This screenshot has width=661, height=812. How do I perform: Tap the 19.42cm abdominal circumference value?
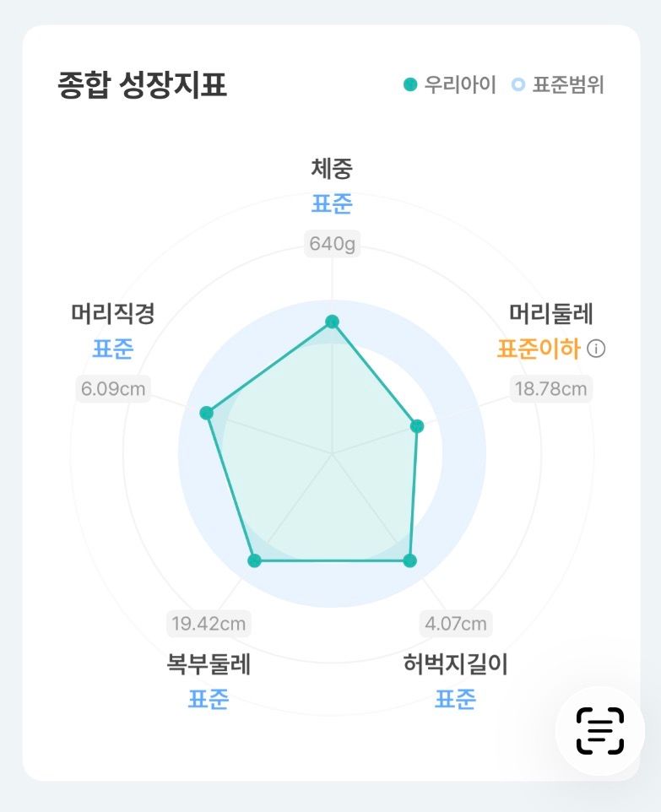tap(209, 624)
